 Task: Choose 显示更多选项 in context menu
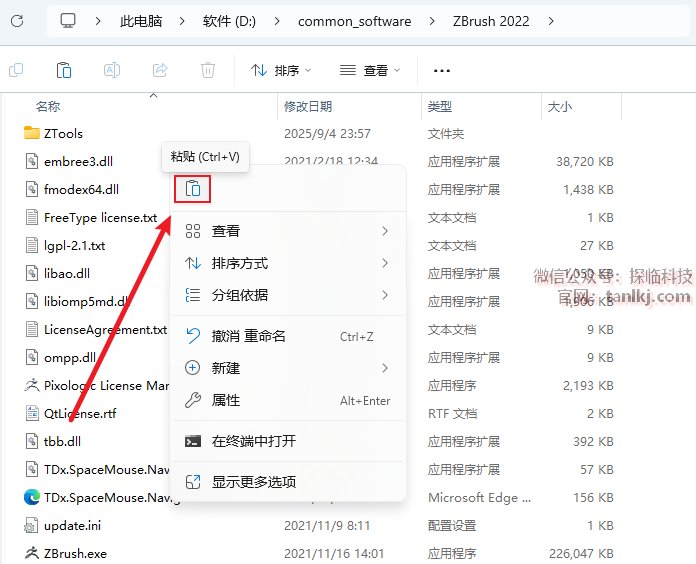click(x=288, y=482)
